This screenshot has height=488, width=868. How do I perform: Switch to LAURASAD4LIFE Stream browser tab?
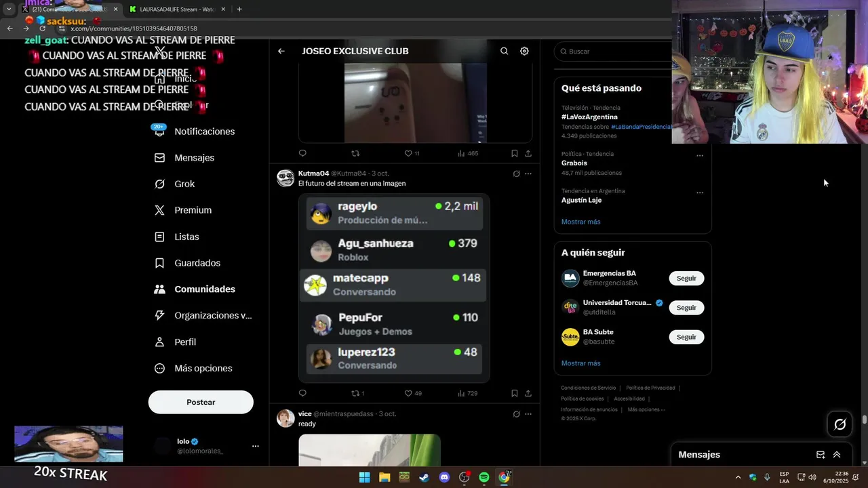(x=178, y=9)
